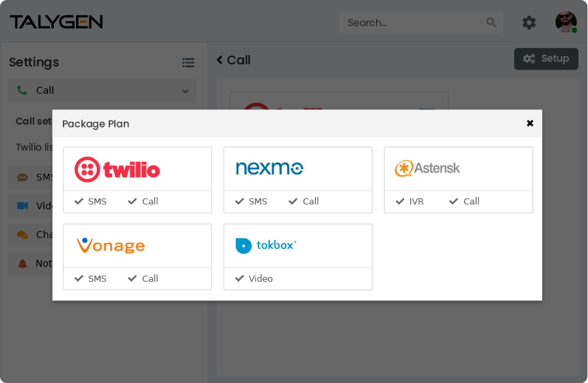Click the Call checkmark under Twilio
588x383 pixels.
coord(133,202)
